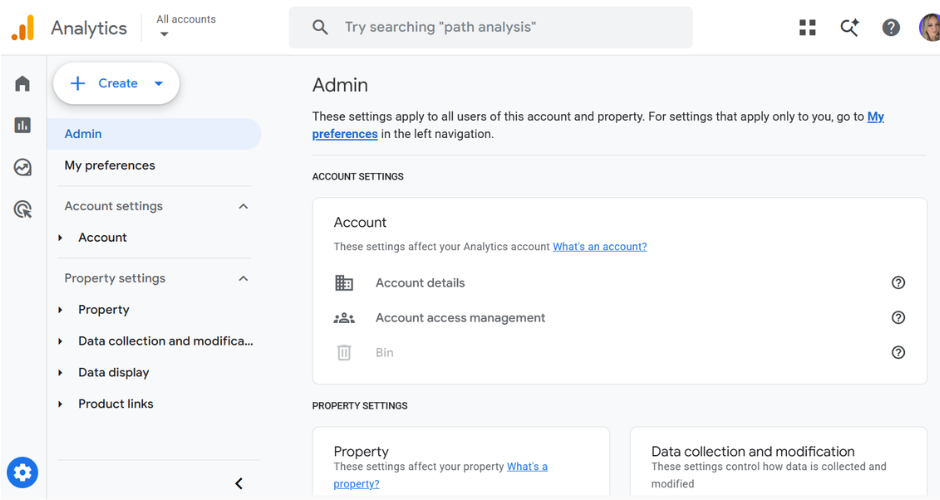The height and width of the screenshot is (500, 940).
Task: Open the Reports bar chart icon
Action: (22, 125)
